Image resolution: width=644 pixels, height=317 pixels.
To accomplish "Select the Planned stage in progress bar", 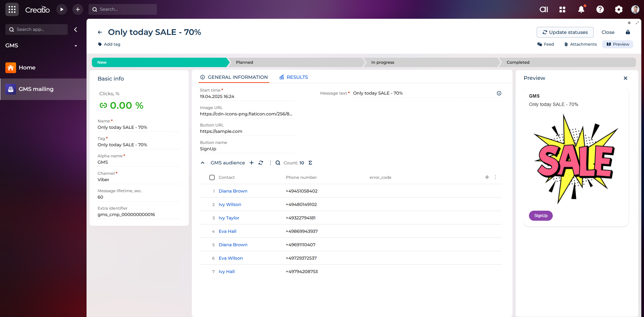I will click(295, 62).
